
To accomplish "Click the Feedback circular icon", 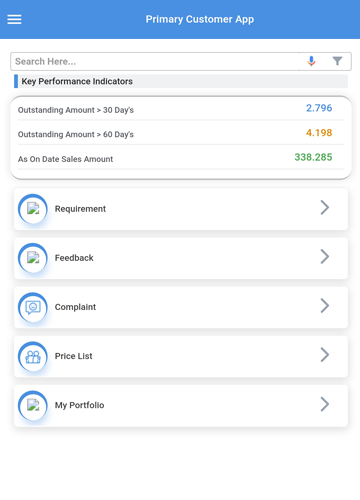I will [x=33, y=258].
